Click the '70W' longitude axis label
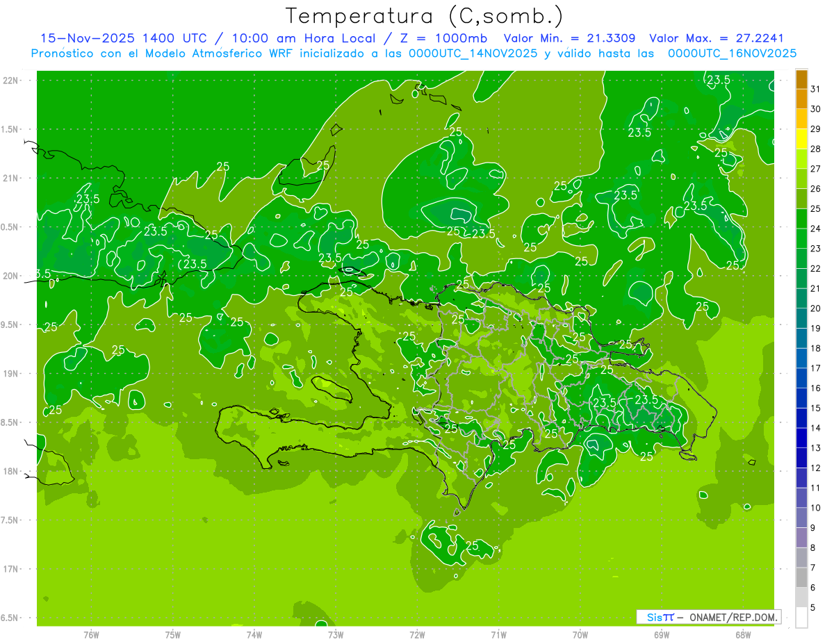Screen dimensions: 834x644 [580, 634]
